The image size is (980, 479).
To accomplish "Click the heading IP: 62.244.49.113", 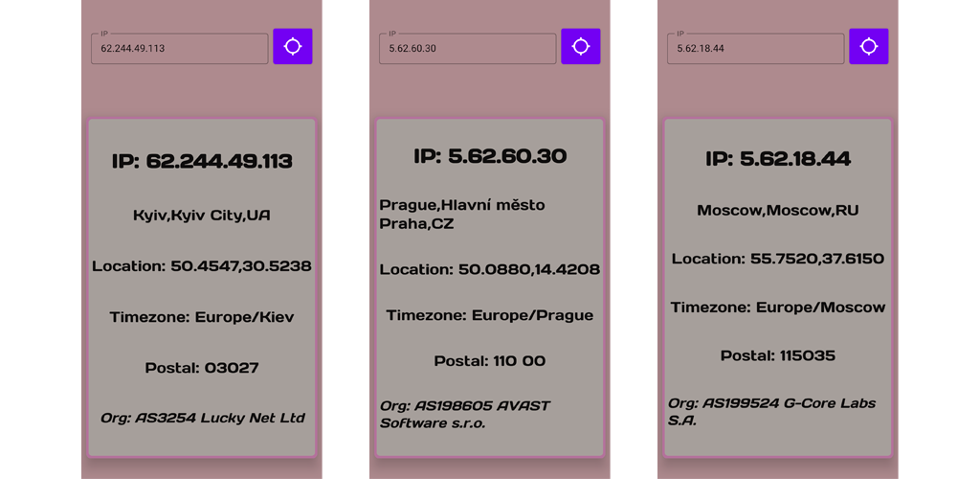I will coord(202,161).
